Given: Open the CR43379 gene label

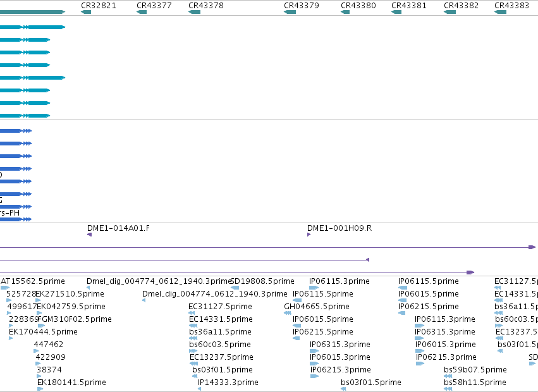Looking at the screenshot, I should click(x=302, y=6).
